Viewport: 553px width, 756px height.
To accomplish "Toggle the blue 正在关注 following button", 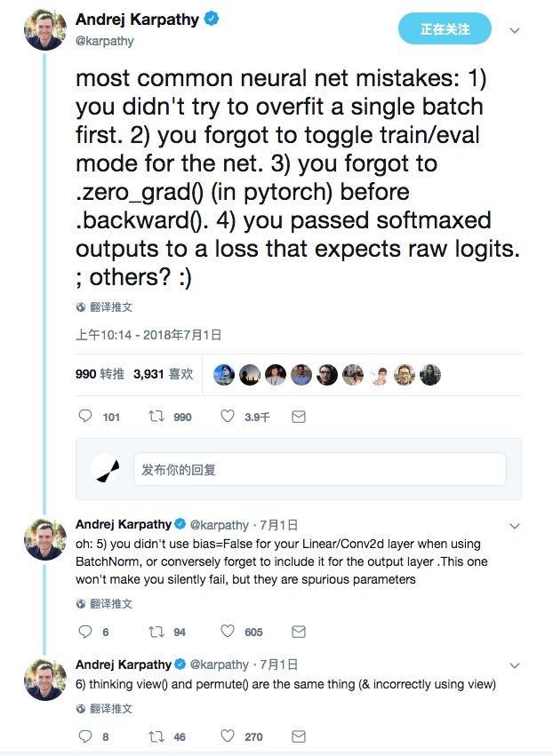I will point(445,29).
